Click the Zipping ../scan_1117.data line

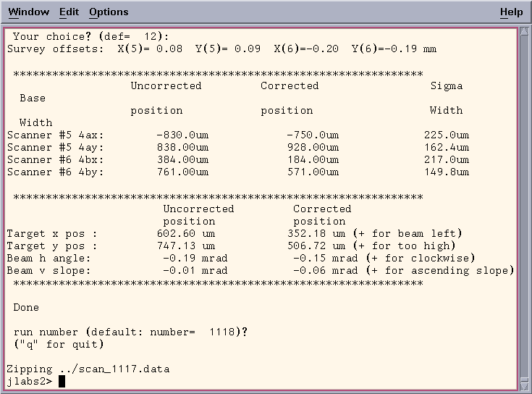coord(88,369)
